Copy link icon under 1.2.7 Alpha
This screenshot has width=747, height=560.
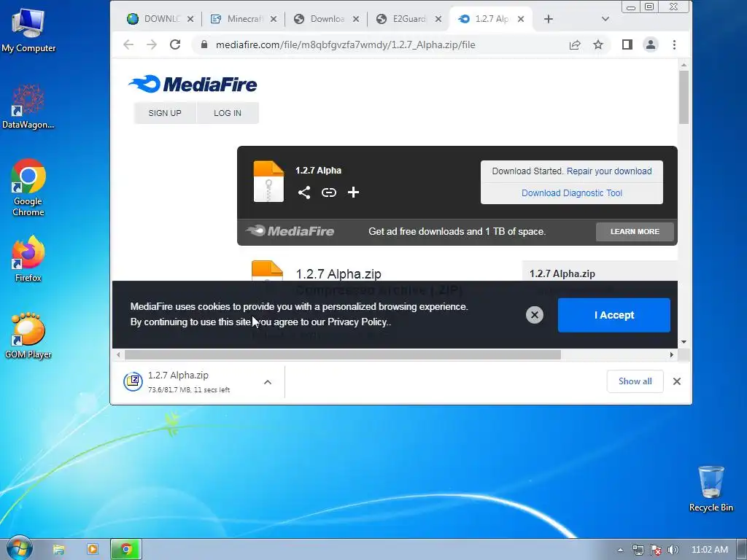click(329, 192)
